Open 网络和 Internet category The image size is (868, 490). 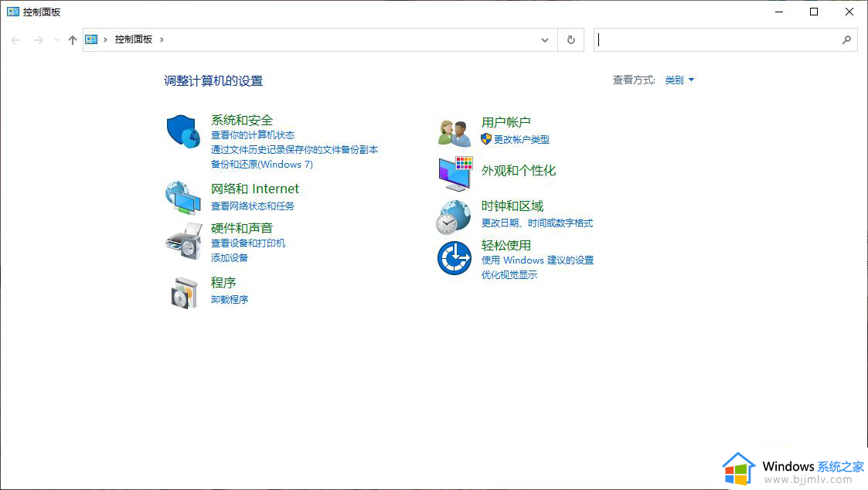(x=254, y=189)
